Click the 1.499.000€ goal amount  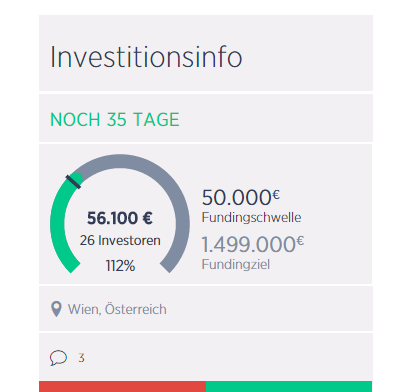tap(253, 244)
